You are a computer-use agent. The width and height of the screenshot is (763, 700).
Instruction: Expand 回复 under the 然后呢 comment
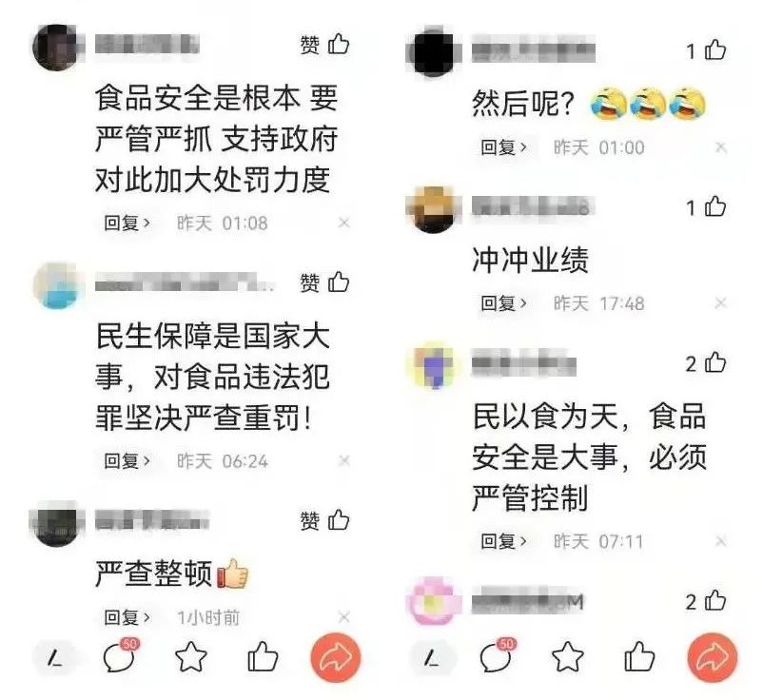[503, 146]
